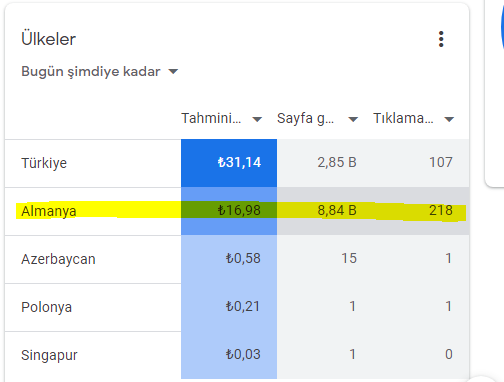The width and height of the screenshot is (504, 382).
Task: Click Almanya's 218 clicks value
Action: [x=441, y=211]
